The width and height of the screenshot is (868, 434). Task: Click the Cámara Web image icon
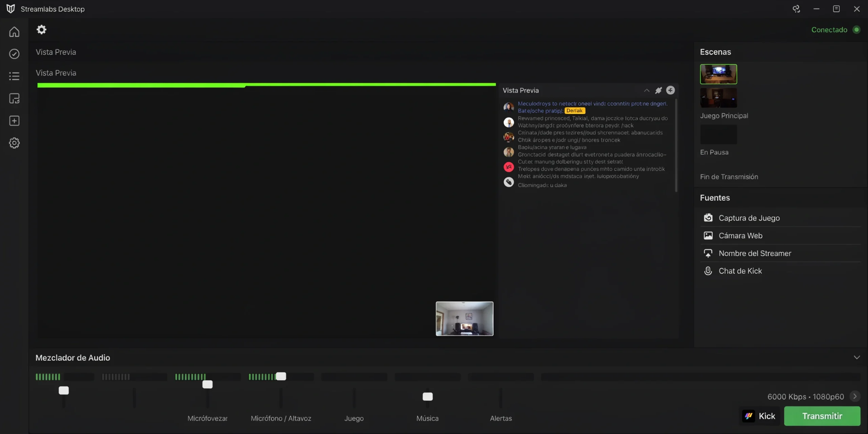708,235
